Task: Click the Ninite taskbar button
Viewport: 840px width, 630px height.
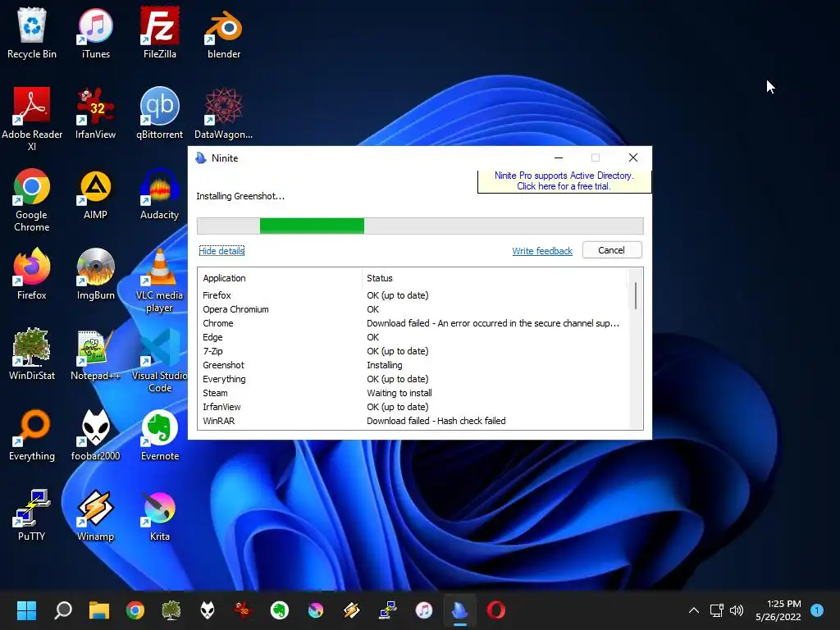Action: tap(460, 610)
